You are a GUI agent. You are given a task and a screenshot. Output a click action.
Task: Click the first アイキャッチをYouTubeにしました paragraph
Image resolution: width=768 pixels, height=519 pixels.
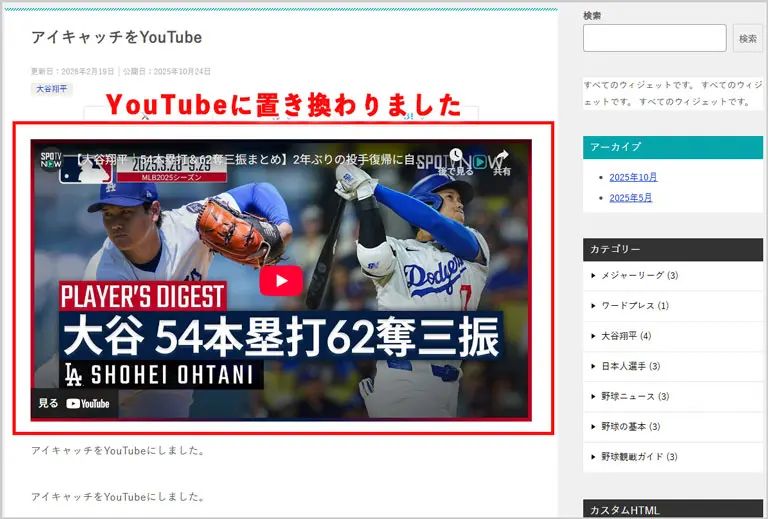[x=118, y=450]
